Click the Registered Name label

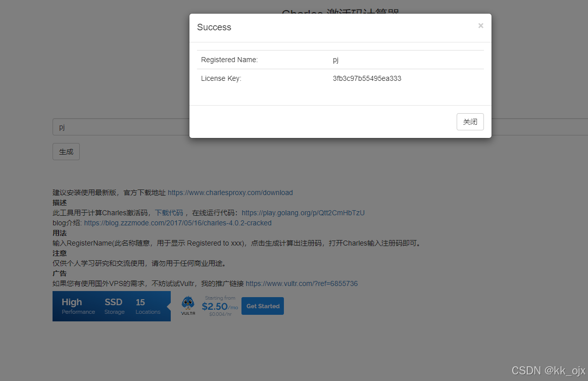[x=229, y=60]
